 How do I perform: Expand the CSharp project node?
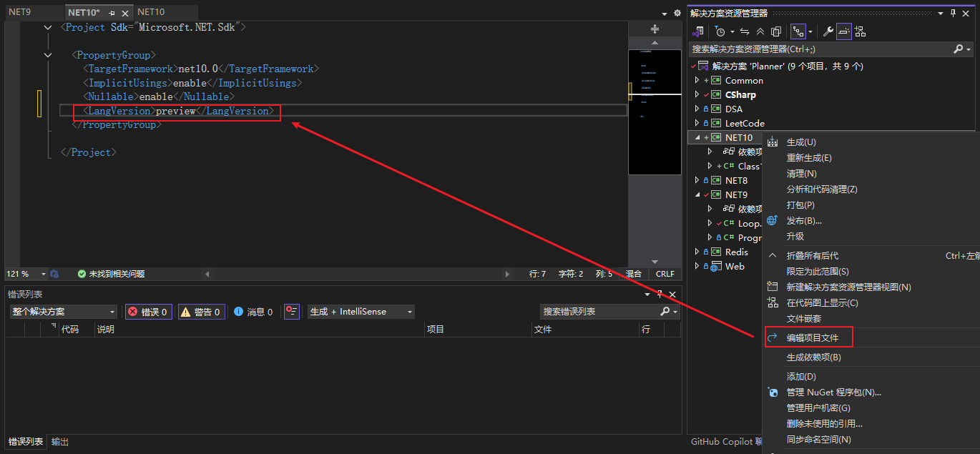[x=697, y=94]
